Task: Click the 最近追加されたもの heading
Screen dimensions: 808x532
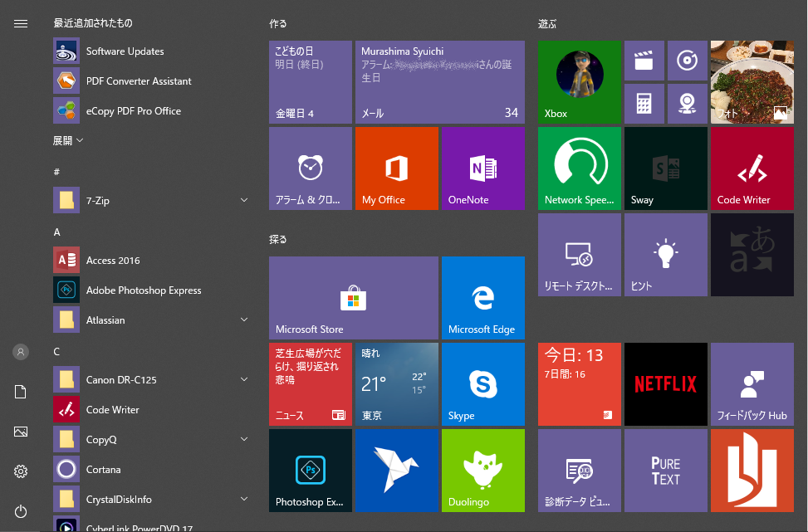Action: tap(93, 23)
